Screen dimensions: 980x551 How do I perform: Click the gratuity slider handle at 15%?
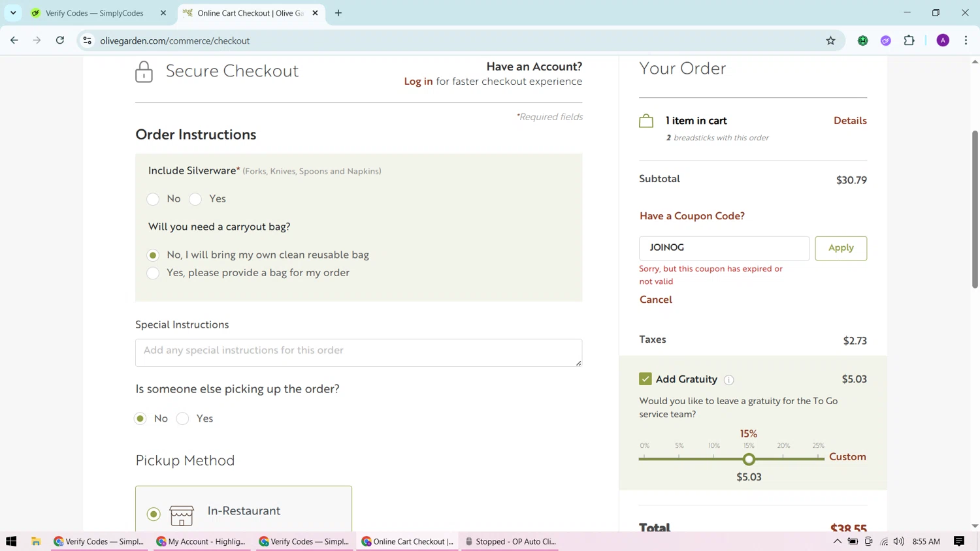(x=749, y=460)
